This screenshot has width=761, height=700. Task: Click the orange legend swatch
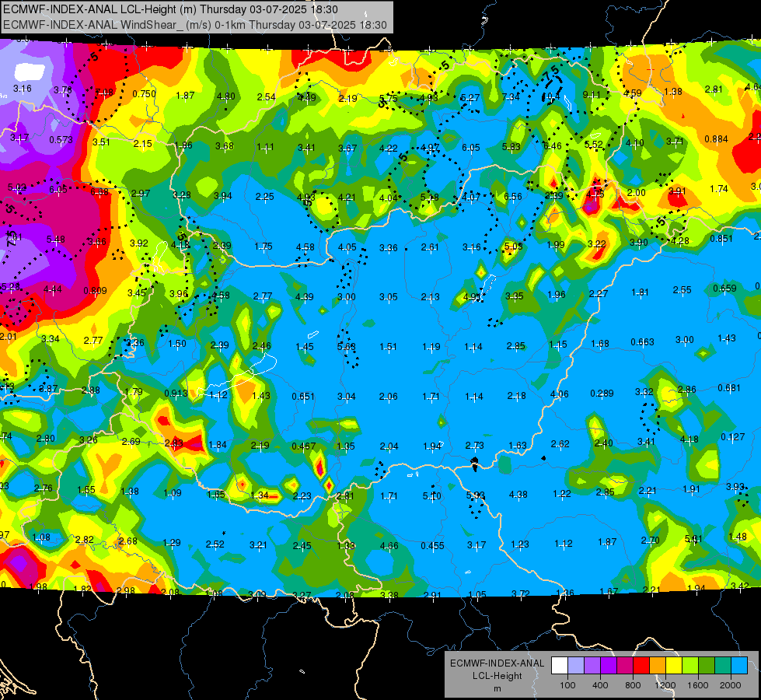coord(658,666)
